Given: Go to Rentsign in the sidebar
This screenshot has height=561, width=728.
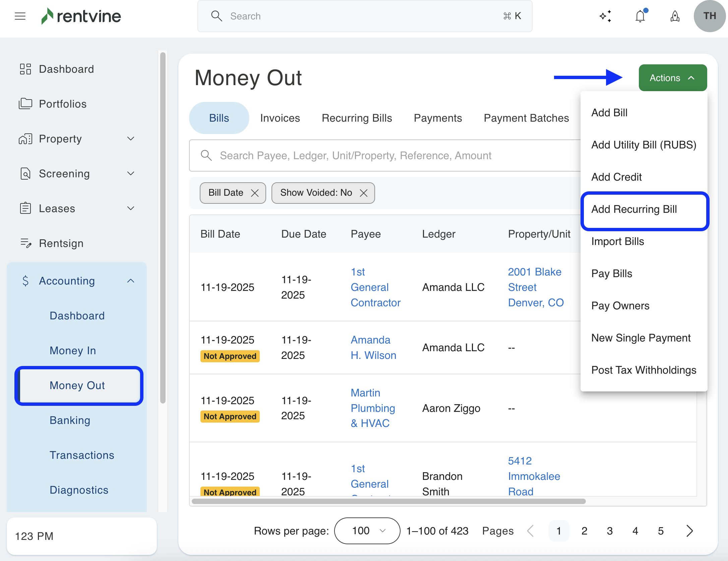Looking at the screenshot, I should point(61,243).
